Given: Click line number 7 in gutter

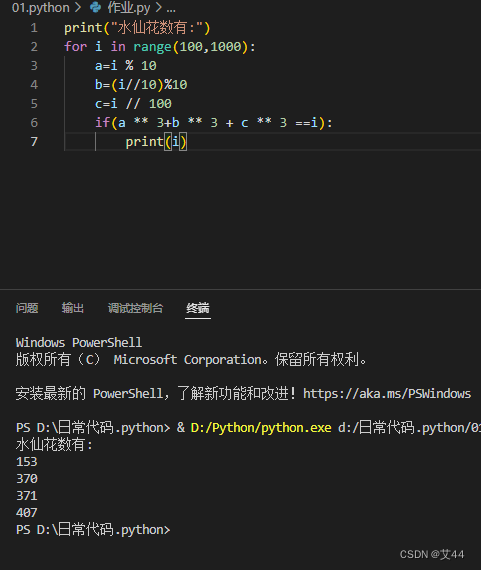Looking at the screenshot, I should 34,141.
